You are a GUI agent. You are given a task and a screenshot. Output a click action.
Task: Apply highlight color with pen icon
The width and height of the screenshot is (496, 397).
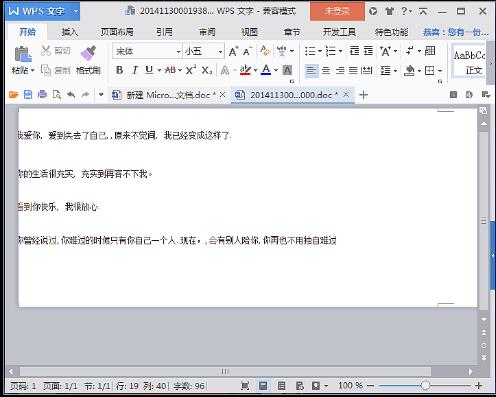(x=245, y=70)
